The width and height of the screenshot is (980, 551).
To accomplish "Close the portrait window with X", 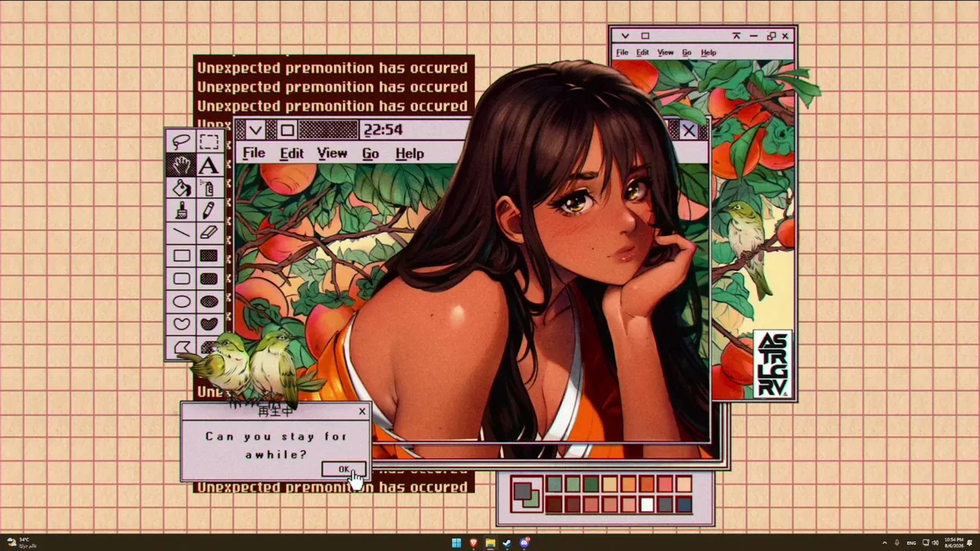I will [689, 131].
